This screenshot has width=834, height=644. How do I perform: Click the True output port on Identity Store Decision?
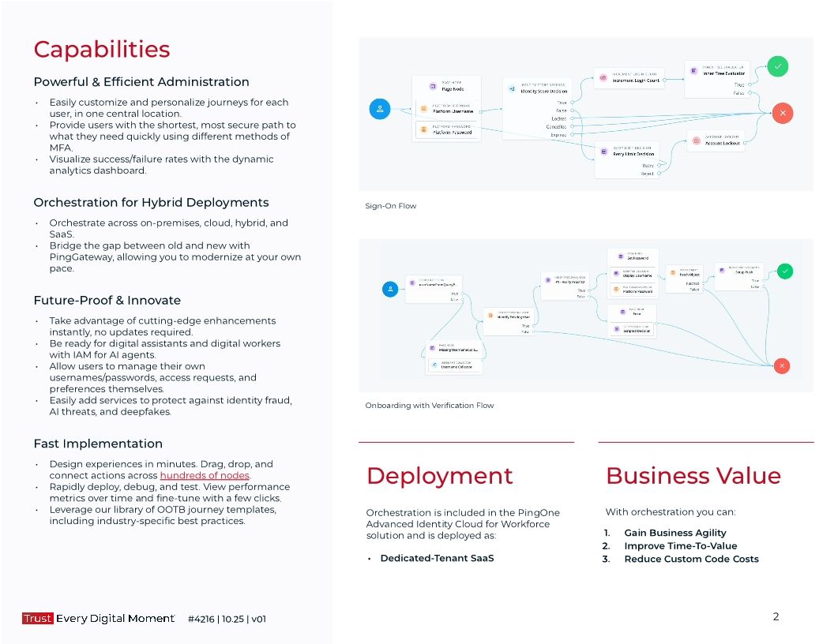(x=571, y=100)
